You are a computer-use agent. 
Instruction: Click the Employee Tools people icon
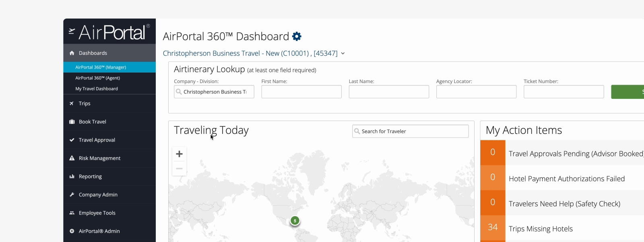72,213
